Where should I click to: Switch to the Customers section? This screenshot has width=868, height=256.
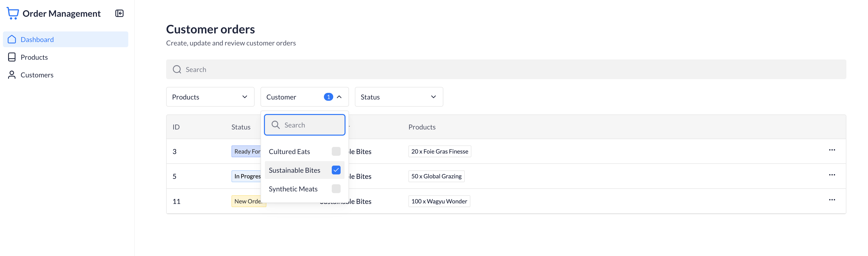[37, 74]
